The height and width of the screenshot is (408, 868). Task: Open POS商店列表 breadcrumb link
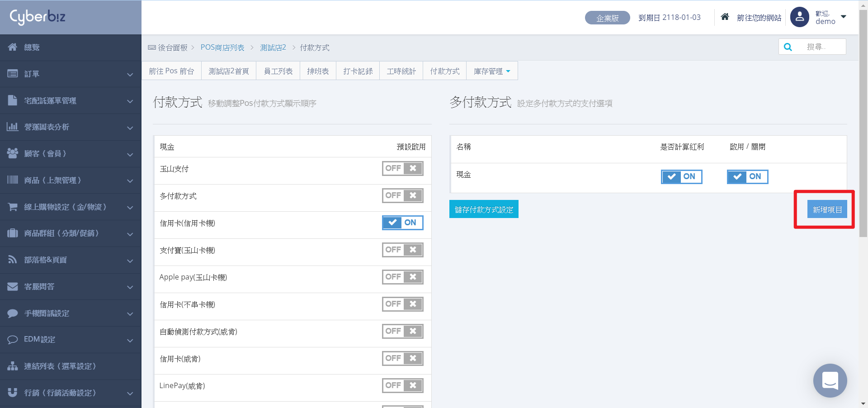[222, 47]
